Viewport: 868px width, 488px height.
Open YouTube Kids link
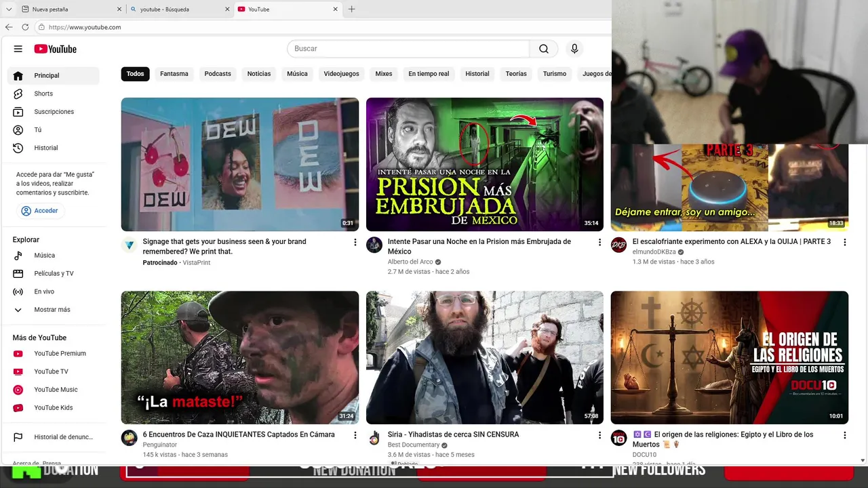54,407
